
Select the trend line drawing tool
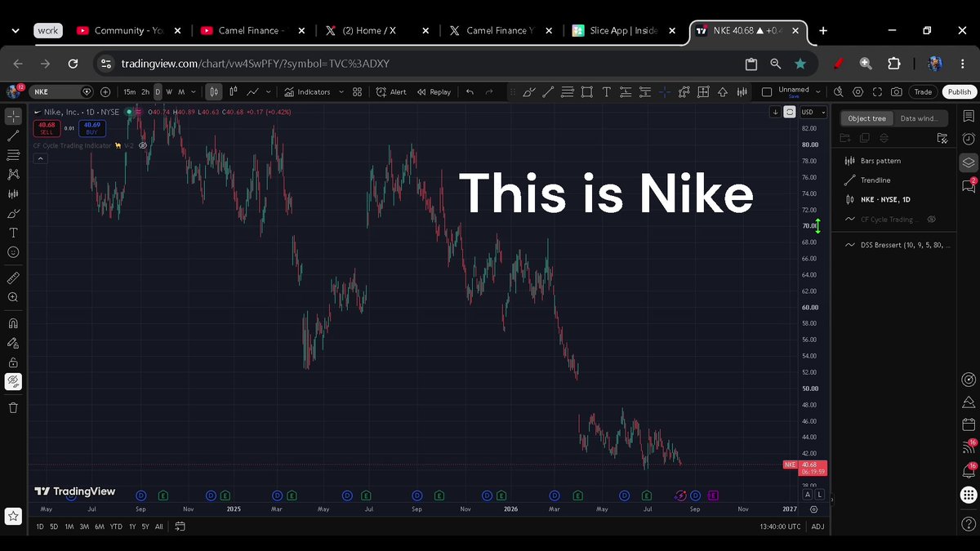point(13,136)
